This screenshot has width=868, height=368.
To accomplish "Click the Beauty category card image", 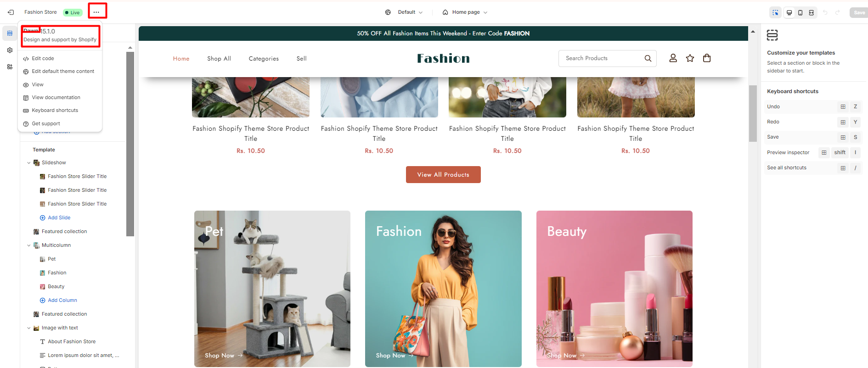I will pyautogui.click(x=614, y=289).
